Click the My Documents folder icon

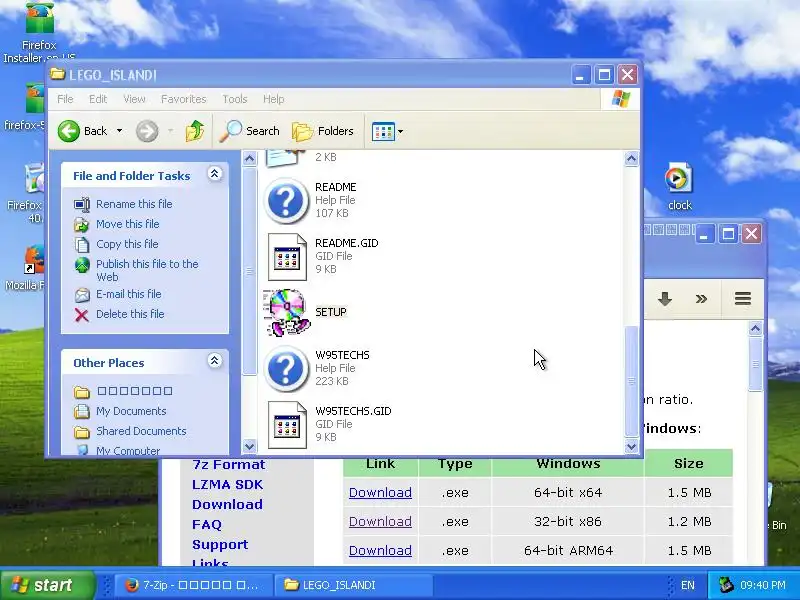tap(82, 411)
